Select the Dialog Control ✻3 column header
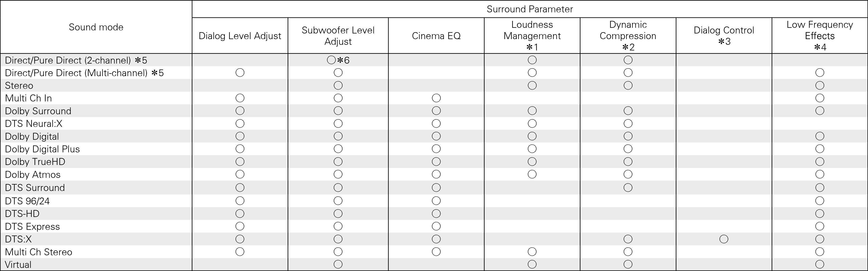868x271 pixels. coord(724,36)
